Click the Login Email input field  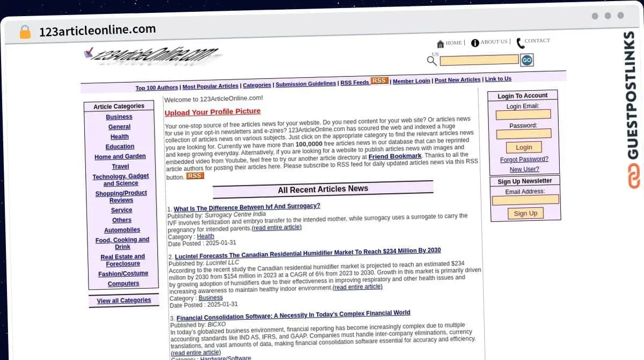point(523,114)
